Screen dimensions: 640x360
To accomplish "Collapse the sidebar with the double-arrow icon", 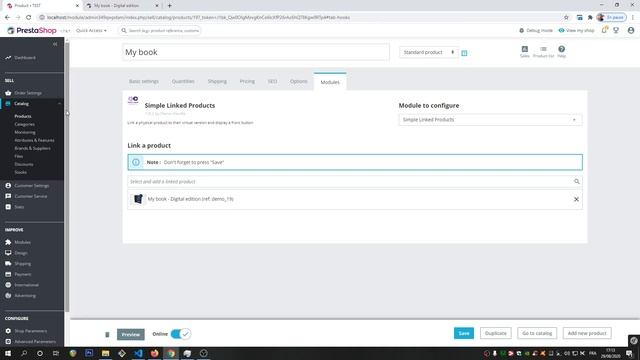I will (x=55, y=44).
